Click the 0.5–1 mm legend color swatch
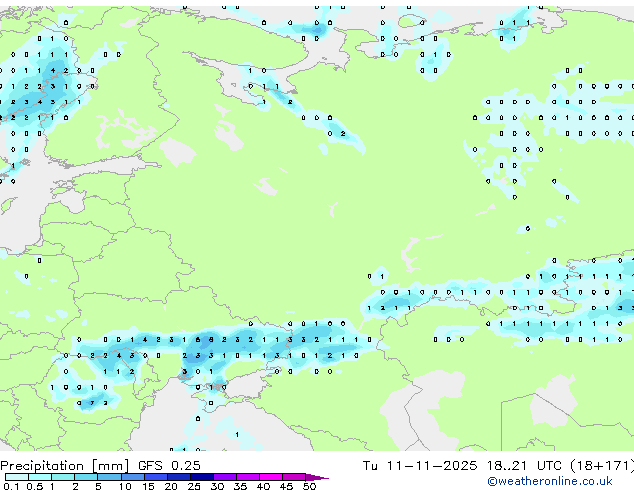Image resolution: width=634 pixels, height=490 pixels. tap(40, 477)
